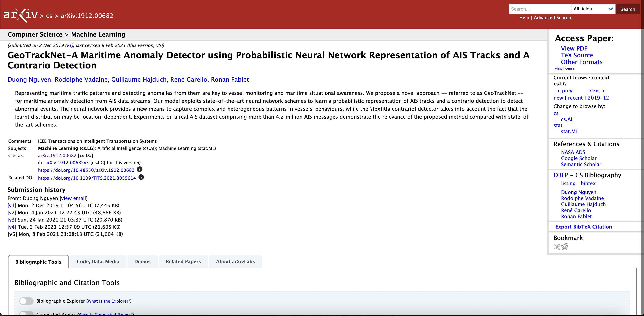Toggle the Bibliographic Explorer switch
Screen dimensions: 644x316
coord(27,301)
